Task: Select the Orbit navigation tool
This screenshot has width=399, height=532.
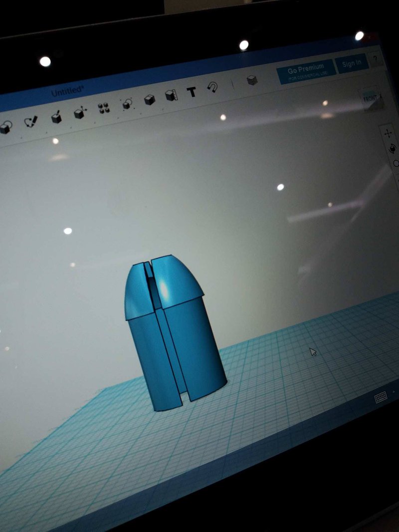Action: (392, 149)
